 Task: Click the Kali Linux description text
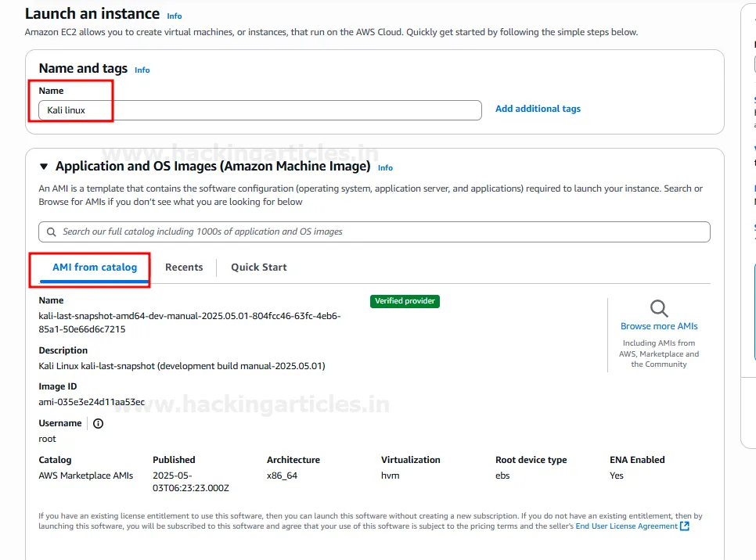182,365
